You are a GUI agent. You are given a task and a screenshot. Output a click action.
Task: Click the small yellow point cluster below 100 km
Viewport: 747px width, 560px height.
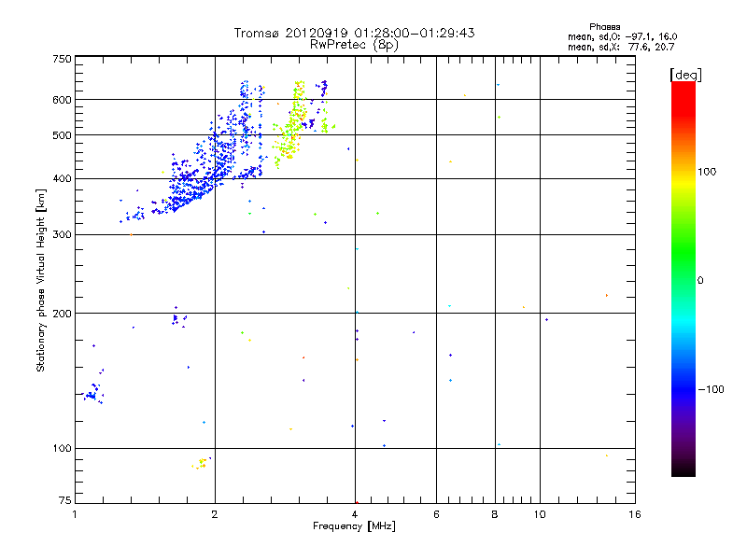point(200,463)
